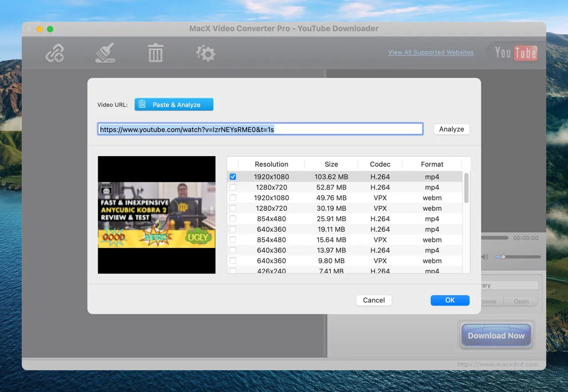The height and width of the screenshot is (392, 568).
Task: Uncheck the 1920x1080 103.62 MB checkbox
Action: point(233,176)
